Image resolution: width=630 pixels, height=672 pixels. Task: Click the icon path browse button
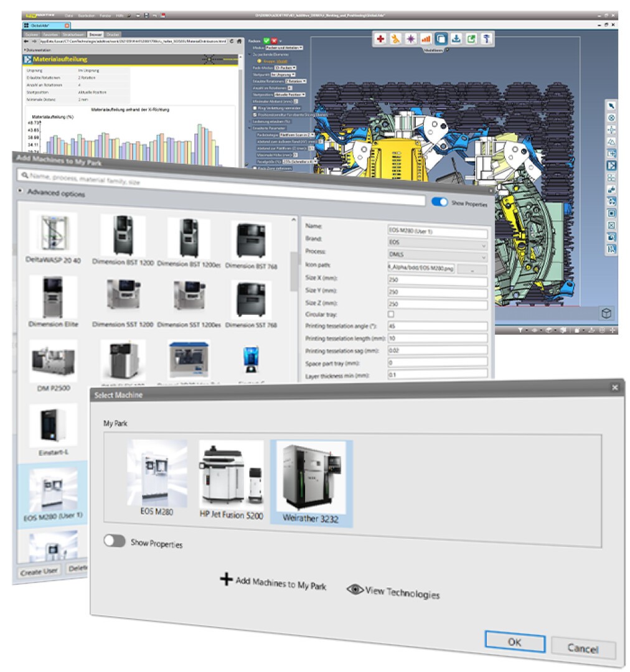[472, 269]
